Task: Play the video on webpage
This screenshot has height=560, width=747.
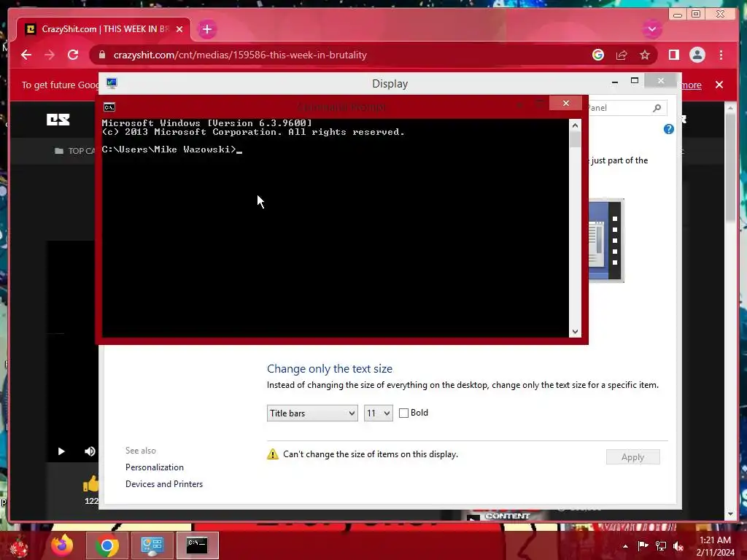Action: pos(61,451)
